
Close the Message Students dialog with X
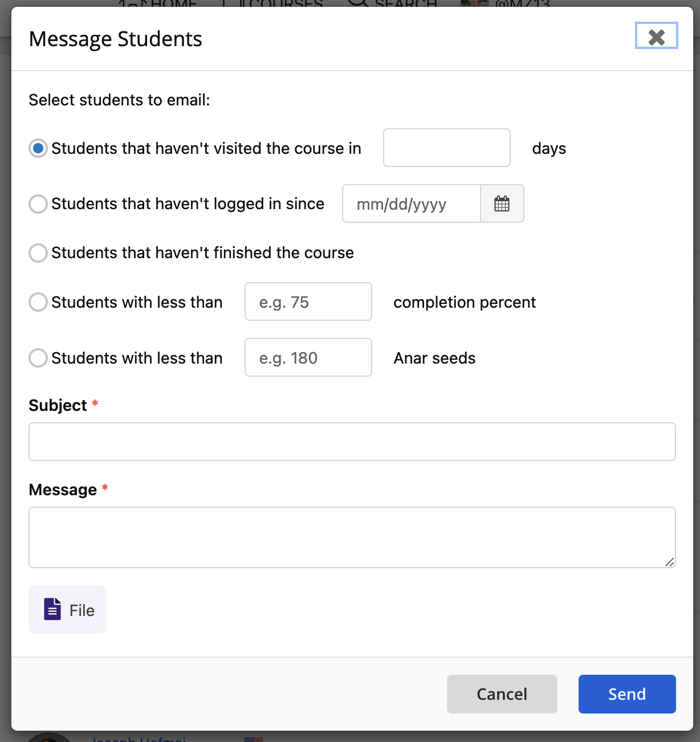click(x=656, y=36)
